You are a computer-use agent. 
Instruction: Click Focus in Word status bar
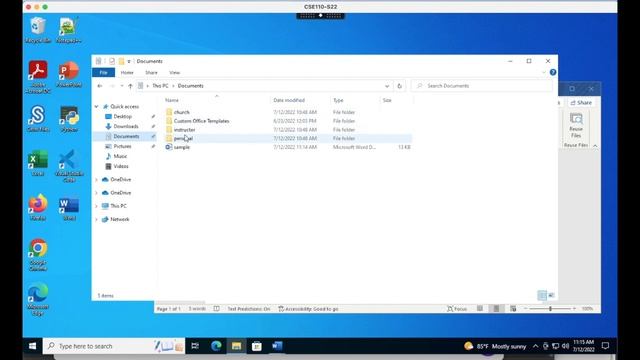457,309
